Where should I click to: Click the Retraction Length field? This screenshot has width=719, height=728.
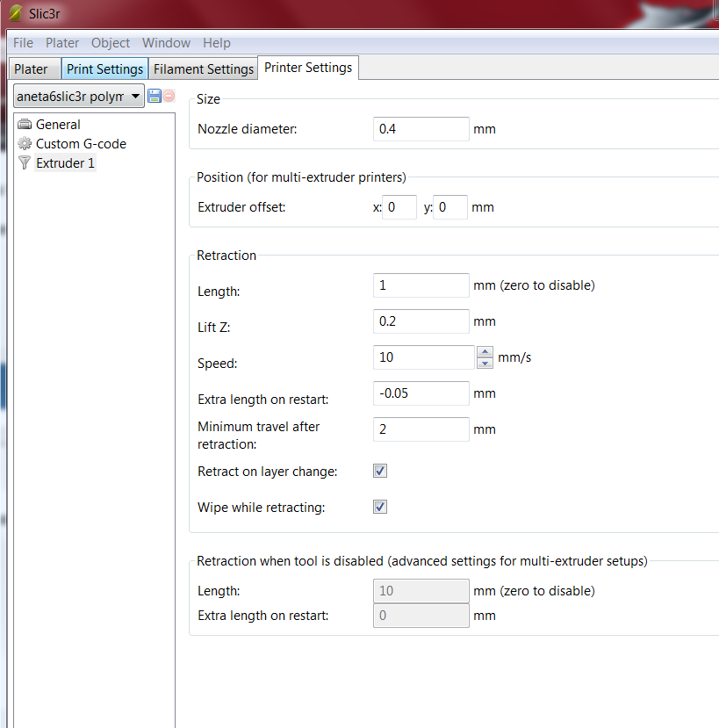coord(421,285)
